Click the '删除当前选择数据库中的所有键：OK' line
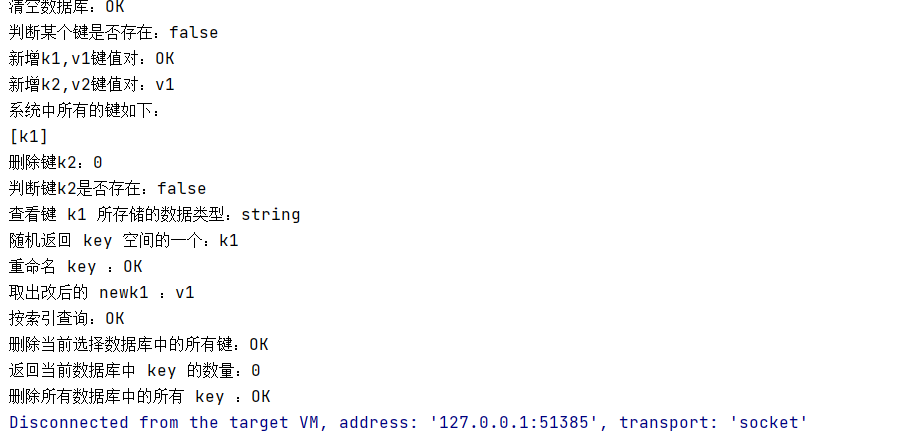Viewport: 923px width, 440px height. (x=139, y=344)
